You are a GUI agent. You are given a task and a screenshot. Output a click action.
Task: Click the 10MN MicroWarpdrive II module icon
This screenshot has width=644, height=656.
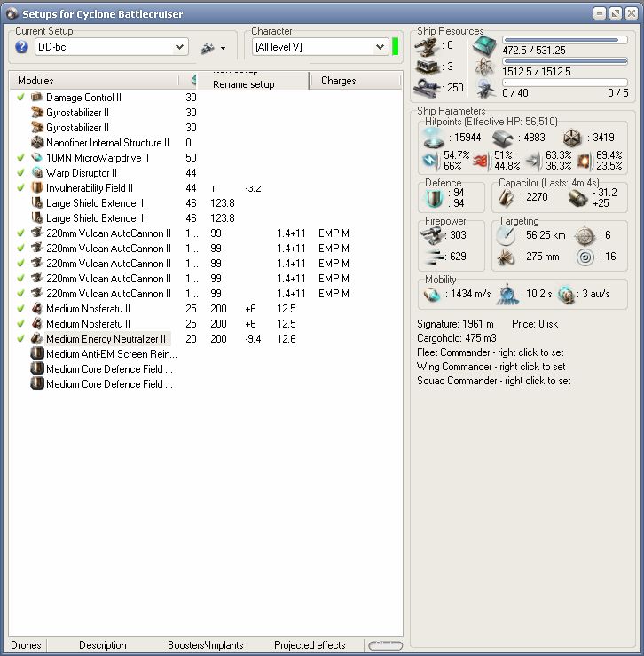[x=37, y=158]
